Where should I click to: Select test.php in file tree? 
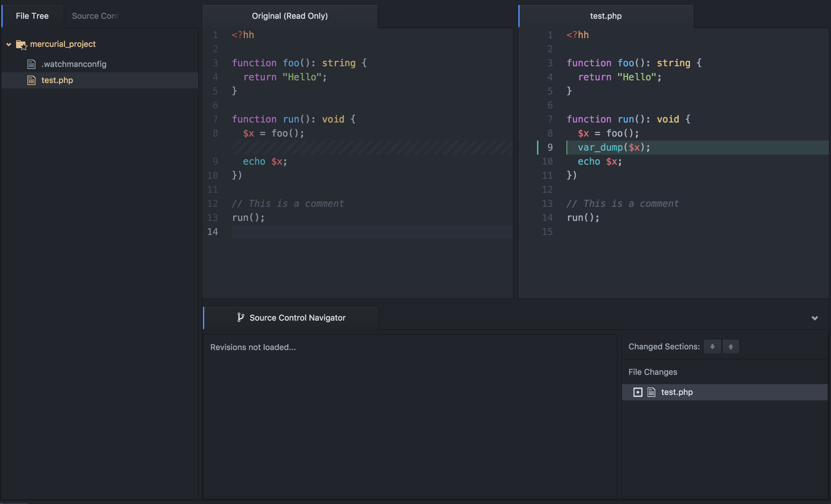58,80
